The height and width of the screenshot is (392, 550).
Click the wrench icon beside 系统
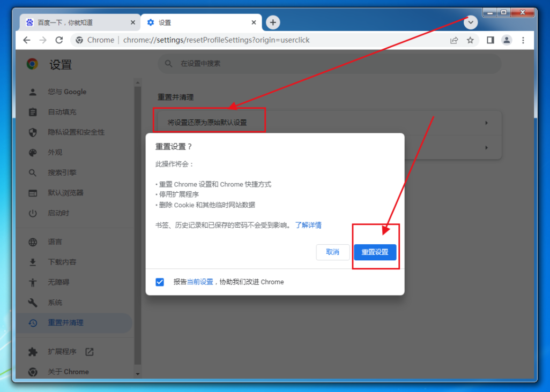[33, 303]
